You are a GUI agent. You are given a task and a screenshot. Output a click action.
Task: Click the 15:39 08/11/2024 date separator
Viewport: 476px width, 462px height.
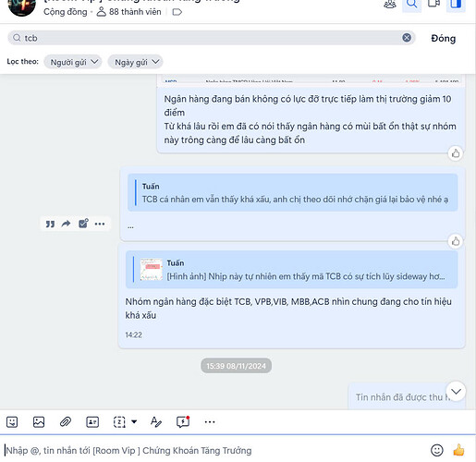tap(236, 366)
